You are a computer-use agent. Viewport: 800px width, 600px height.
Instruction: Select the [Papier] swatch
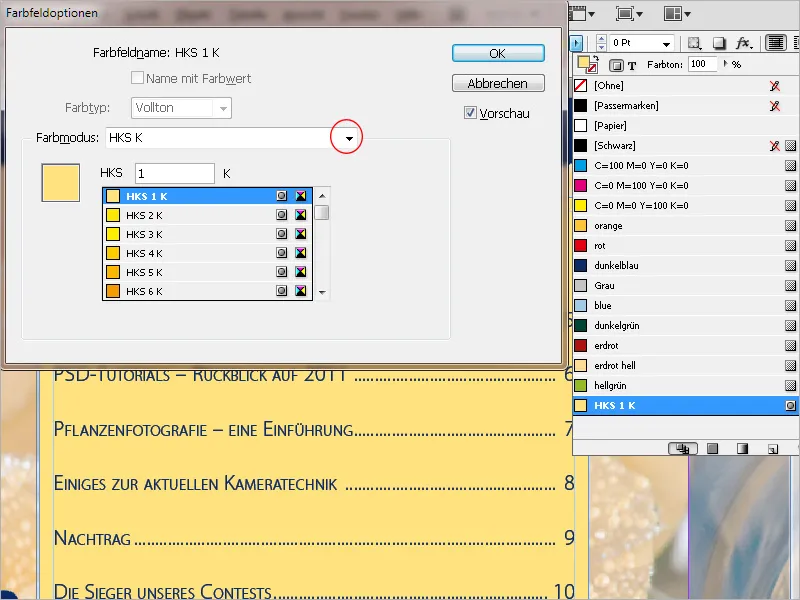click(x=685, y=126)
